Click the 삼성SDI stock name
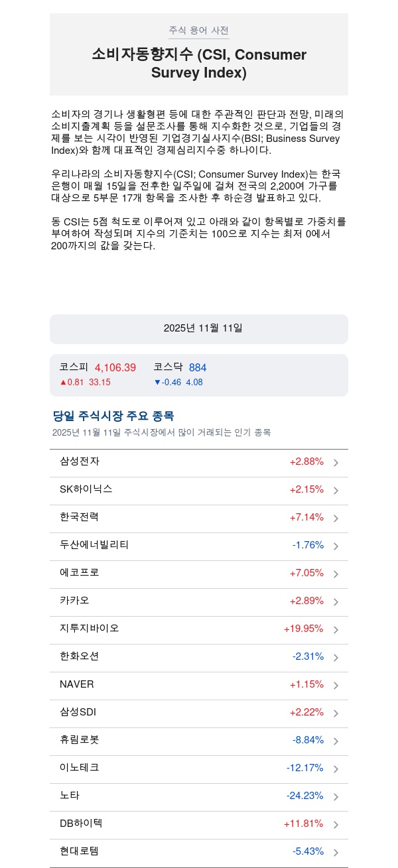This screenshot has height=868, width=398. point(78,712)
